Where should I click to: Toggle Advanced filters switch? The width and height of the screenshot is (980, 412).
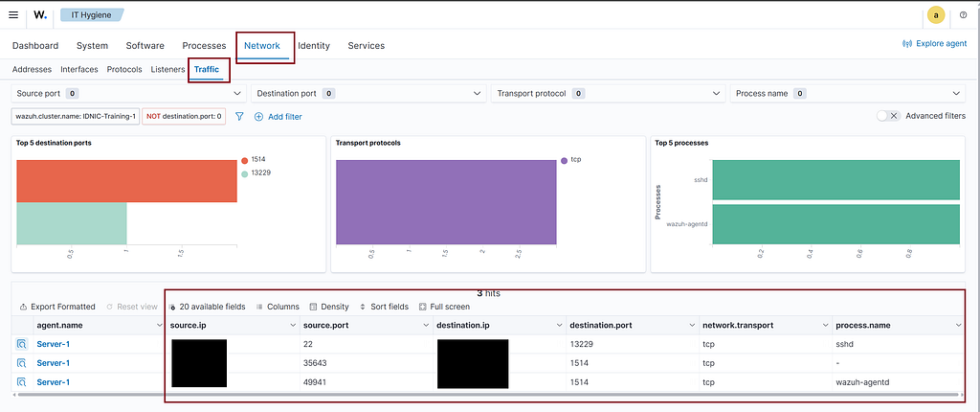pos(888,116)
